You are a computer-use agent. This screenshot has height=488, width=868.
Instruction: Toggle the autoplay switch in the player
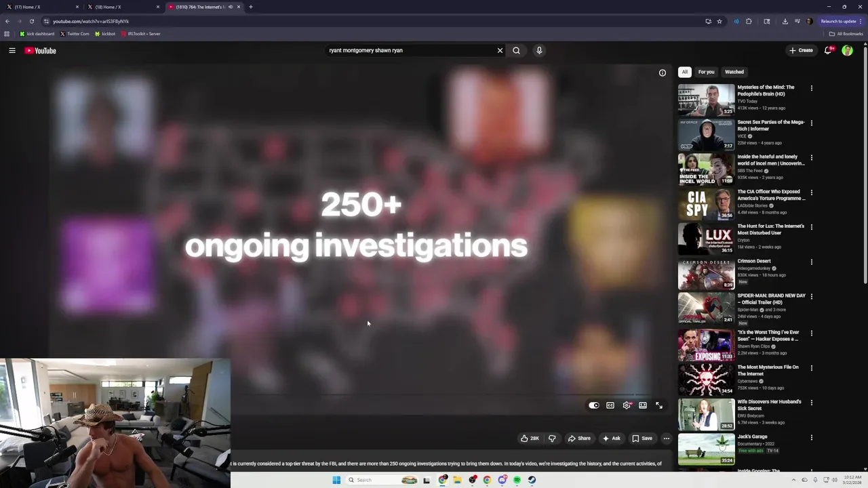594,405
